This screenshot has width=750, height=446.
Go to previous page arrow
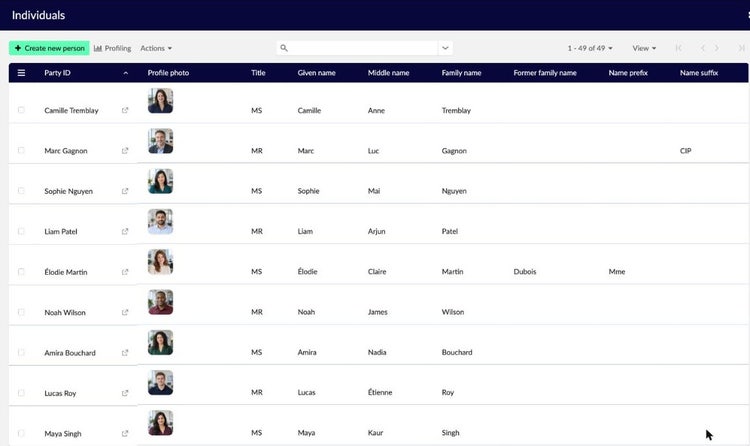coord(702,48)
